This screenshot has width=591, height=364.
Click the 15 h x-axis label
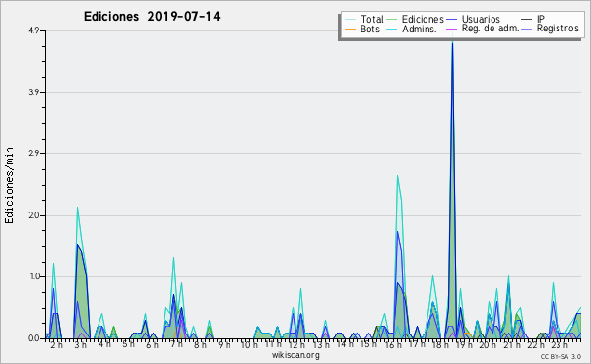[x=368, y=344]
